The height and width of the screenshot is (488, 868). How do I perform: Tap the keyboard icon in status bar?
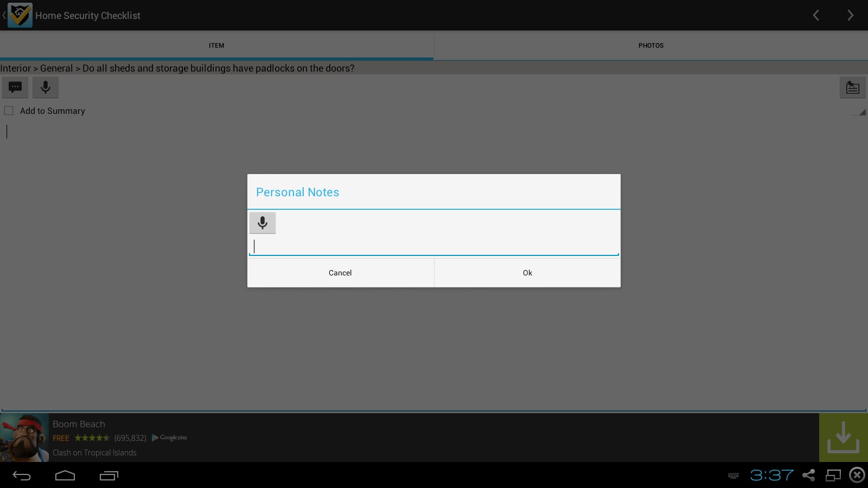pyautogui.click(x=733, y=476)
